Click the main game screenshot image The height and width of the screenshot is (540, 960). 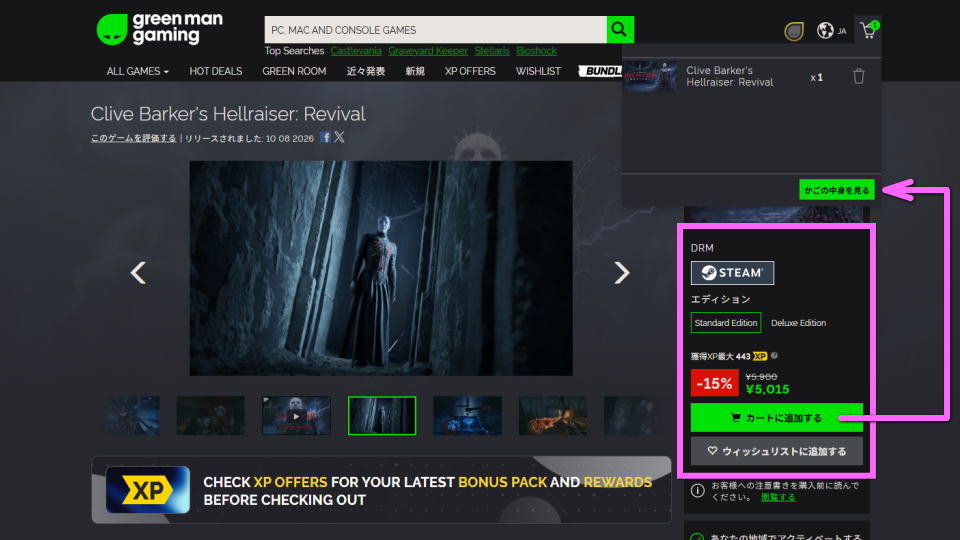point(381,268)
